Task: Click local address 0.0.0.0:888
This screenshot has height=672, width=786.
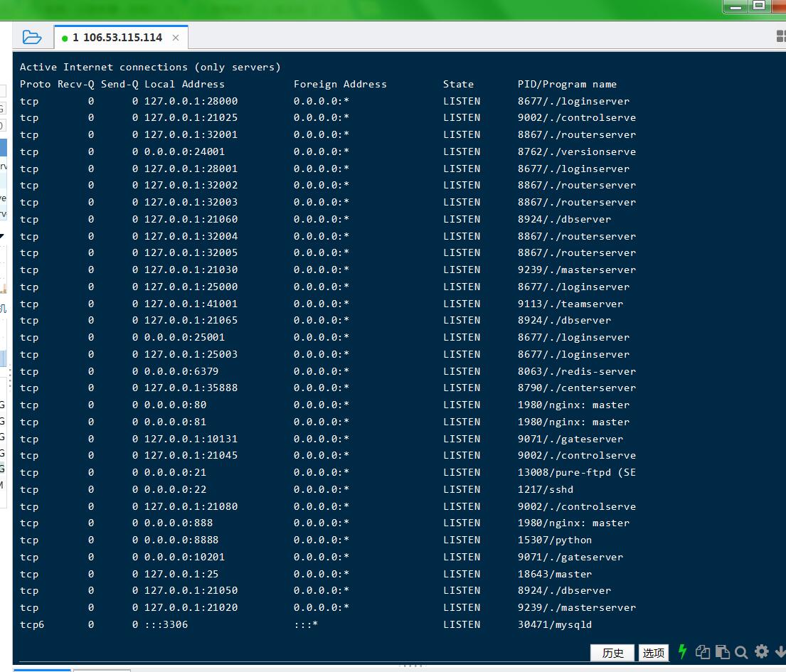Action: [x=179, y=523]
